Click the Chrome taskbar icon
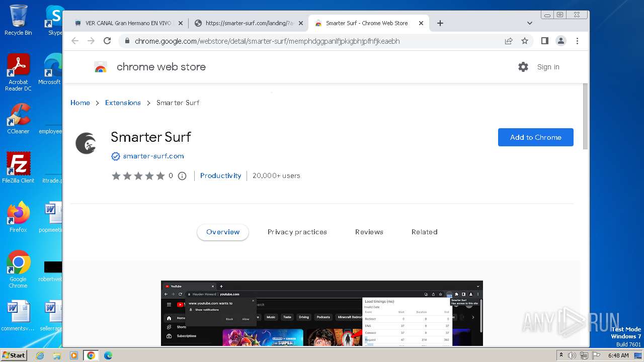Image resolution: width=644 pixels, height=362 pixels. (x=91, y=355)
